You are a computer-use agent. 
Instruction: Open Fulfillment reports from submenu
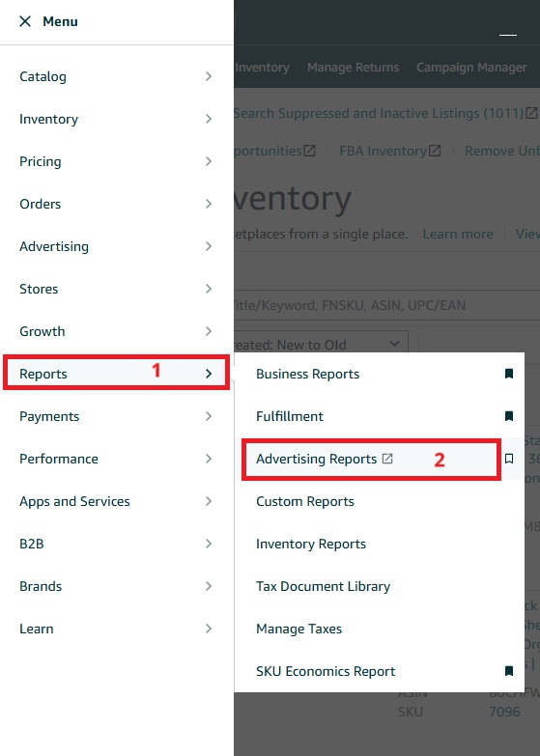pyautogui.click(x=290, y=416)
